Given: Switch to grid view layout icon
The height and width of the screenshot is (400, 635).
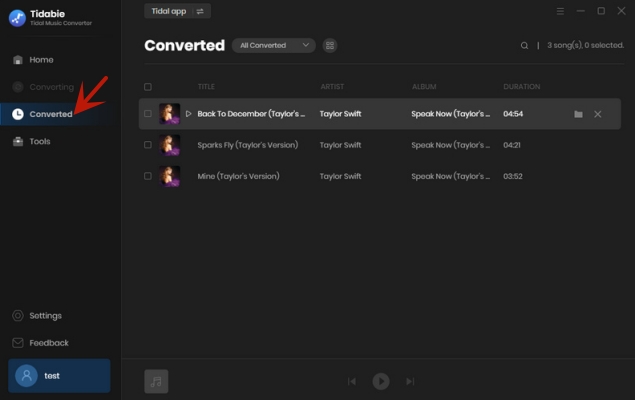Looking at the screenshot, I should [330, 45].
